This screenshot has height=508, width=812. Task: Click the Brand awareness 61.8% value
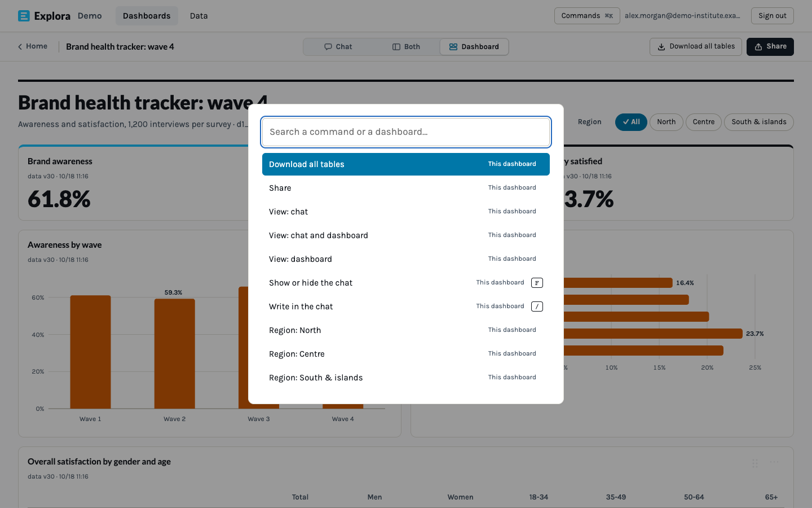coord(59,199)
